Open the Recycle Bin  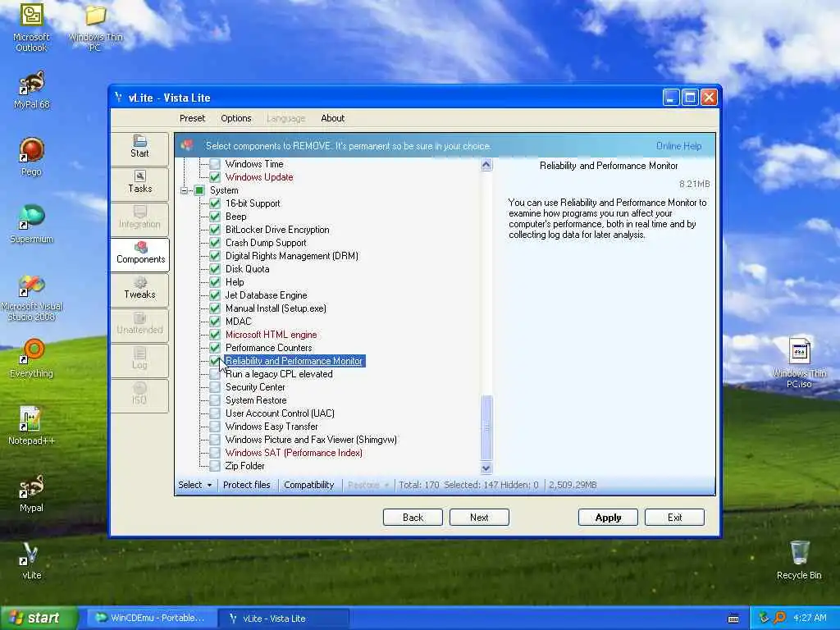[799, 560]
